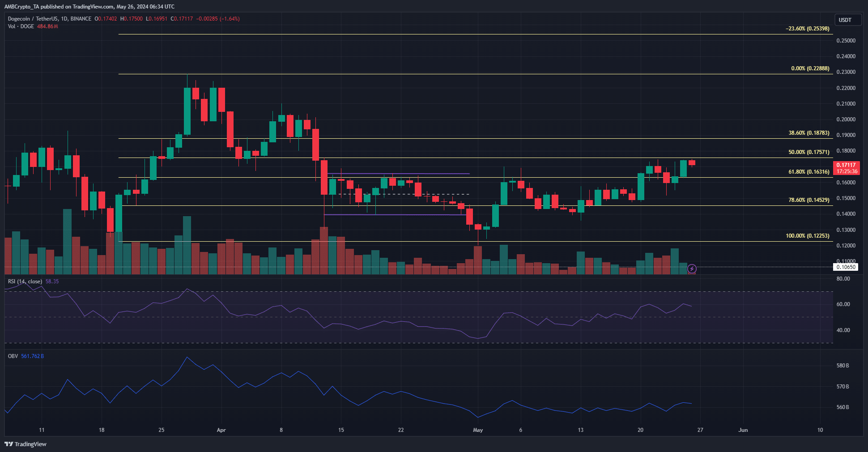The image size is (868, 452).
Task: Click the USDT currency selector button
Action: click(848, 20)
